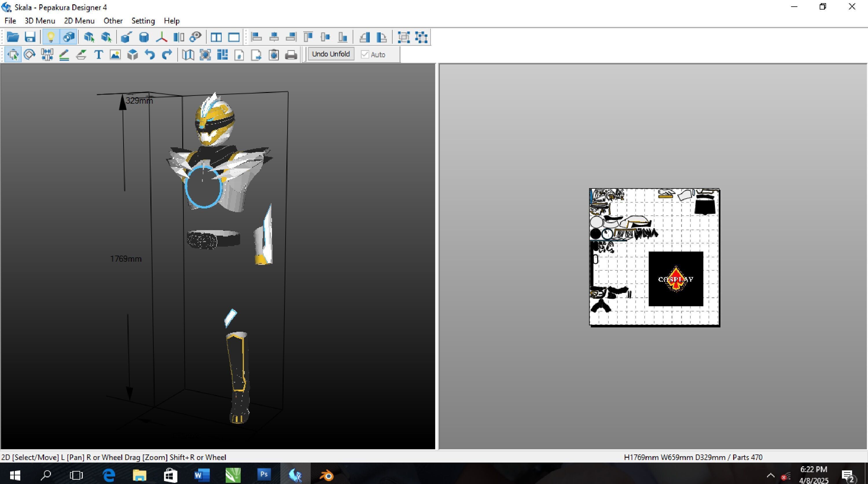
Task: Show hidden system tray icons chevron
Action: [770, 476]
